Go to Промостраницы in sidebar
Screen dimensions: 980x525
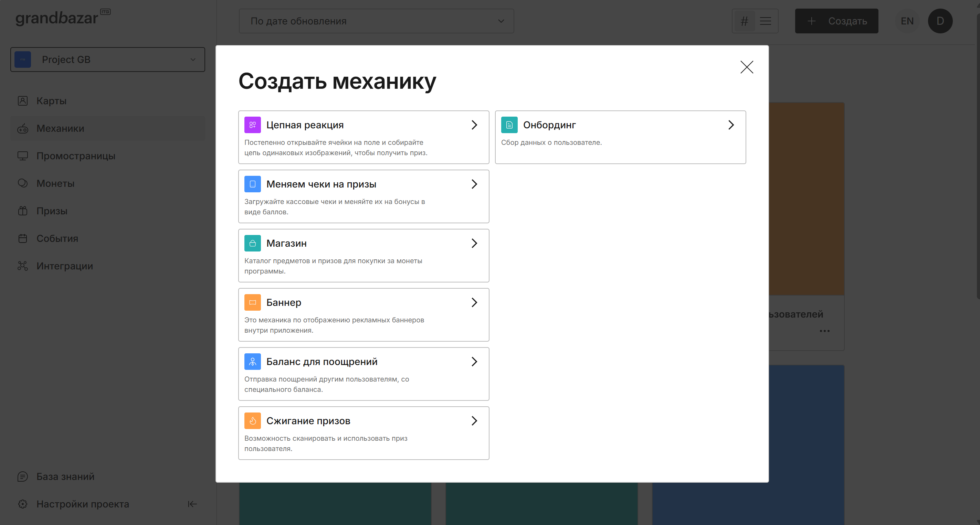pos(108,156)
